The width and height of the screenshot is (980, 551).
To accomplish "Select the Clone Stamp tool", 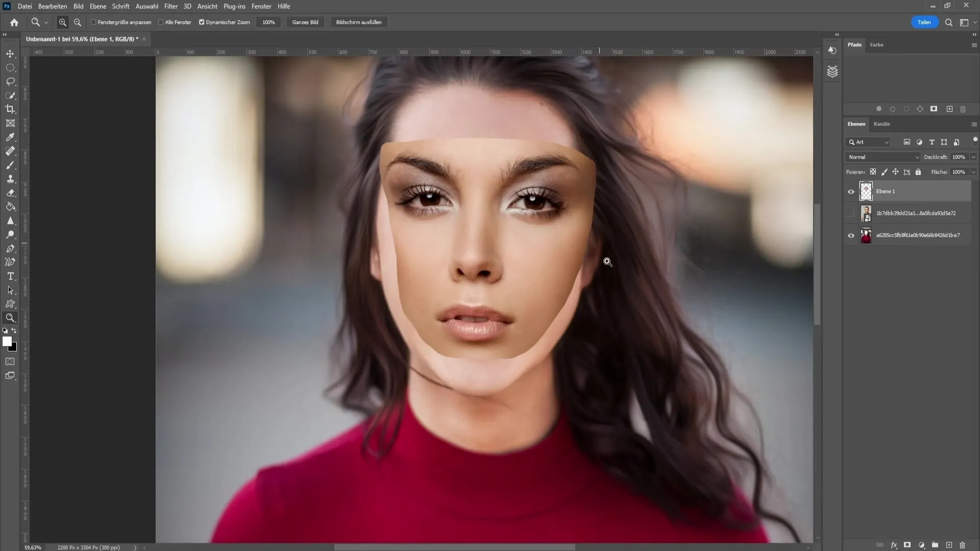I will [x=10, y=179].
